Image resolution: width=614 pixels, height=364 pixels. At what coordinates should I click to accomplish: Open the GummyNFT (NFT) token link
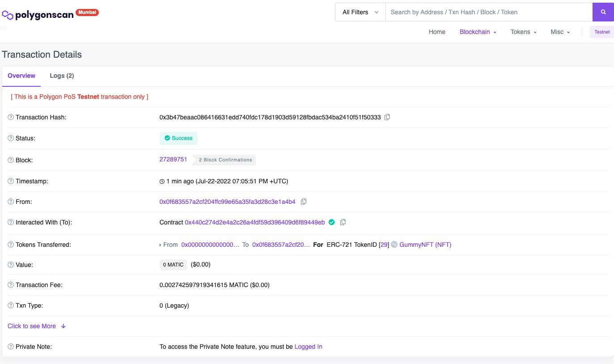point(425,245)
